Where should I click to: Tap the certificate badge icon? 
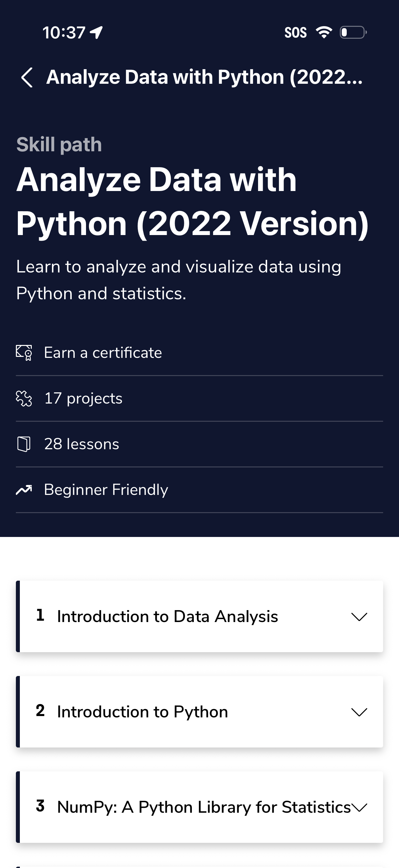click(x=24, y=353)
